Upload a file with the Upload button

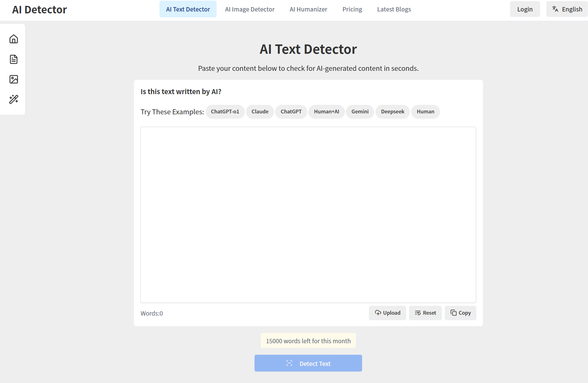coord(388,313)
